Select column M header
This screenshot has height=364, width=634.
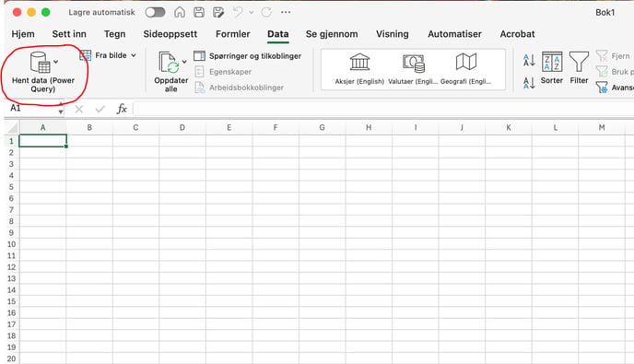(602, 127)
